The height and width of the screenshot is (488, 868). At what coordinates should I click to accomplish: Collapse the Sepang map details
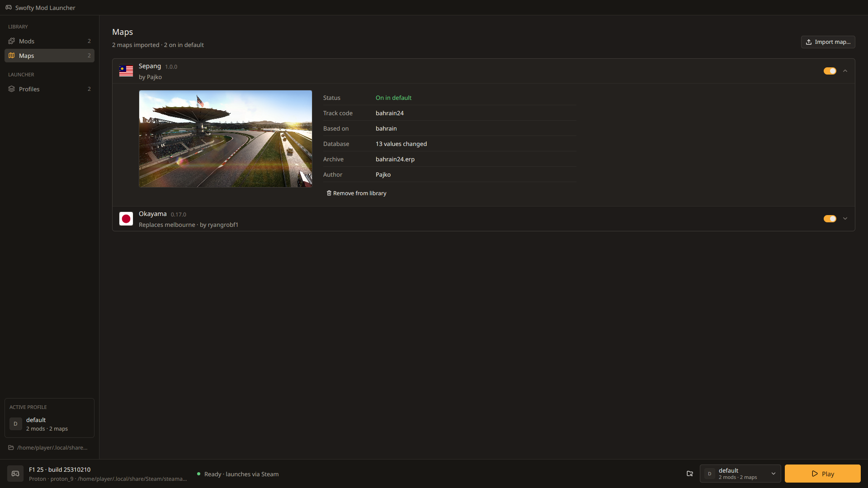point(845,71)
